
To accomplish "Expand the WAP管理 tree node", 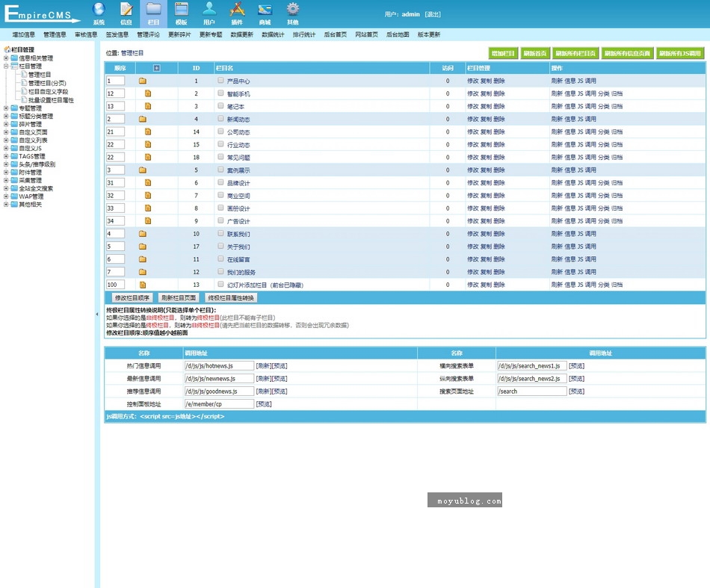I will [x=6, y=196].
